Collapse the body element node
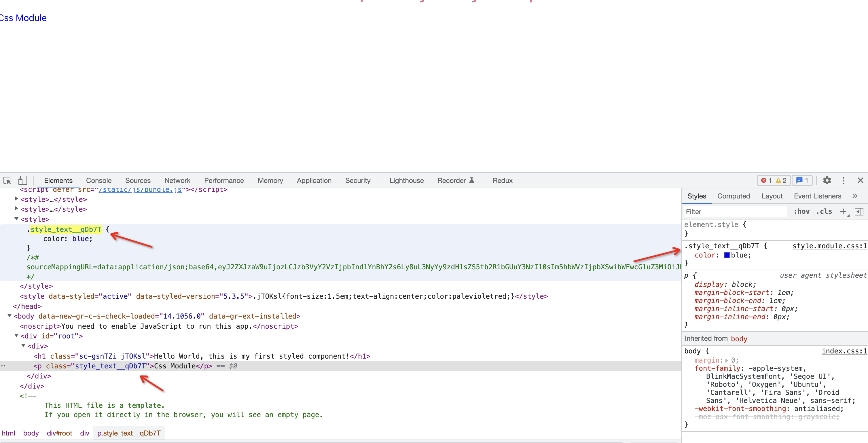Image resolution: width=868 pixels, height=443 pixels. point(10,316)
